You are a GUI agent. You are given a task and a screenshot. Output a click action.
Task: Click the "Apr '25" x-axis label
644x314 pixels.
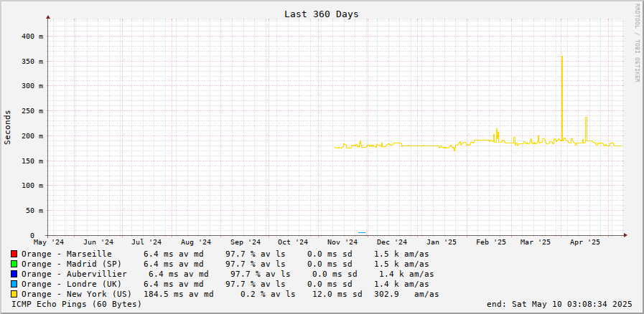tap(585, 242)
